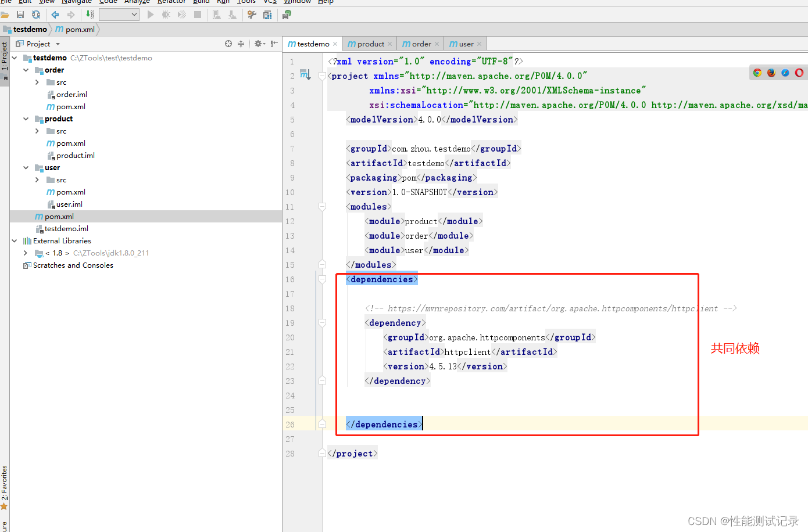Image resolution: width=808 pixels, height=532 pixels.
Task: Preview in Firefox browser icon
Action: (771, 73)
